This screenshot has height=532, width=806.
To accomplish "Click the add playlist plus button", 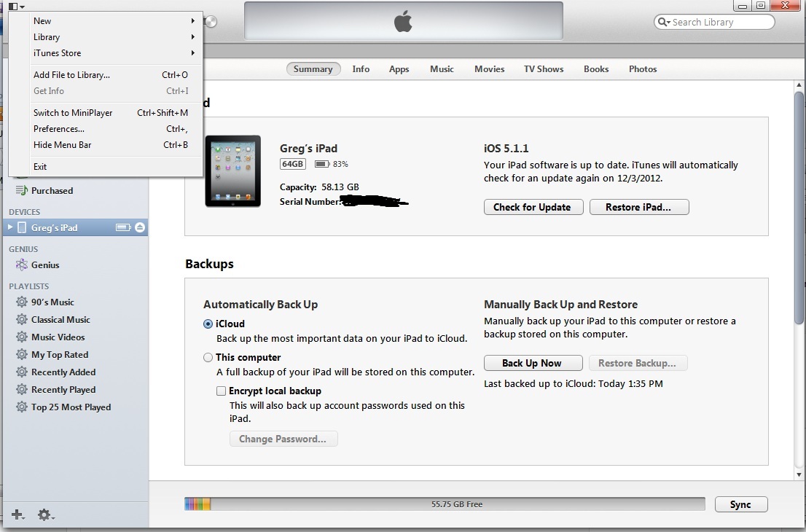I will click(x=17, y=515).
